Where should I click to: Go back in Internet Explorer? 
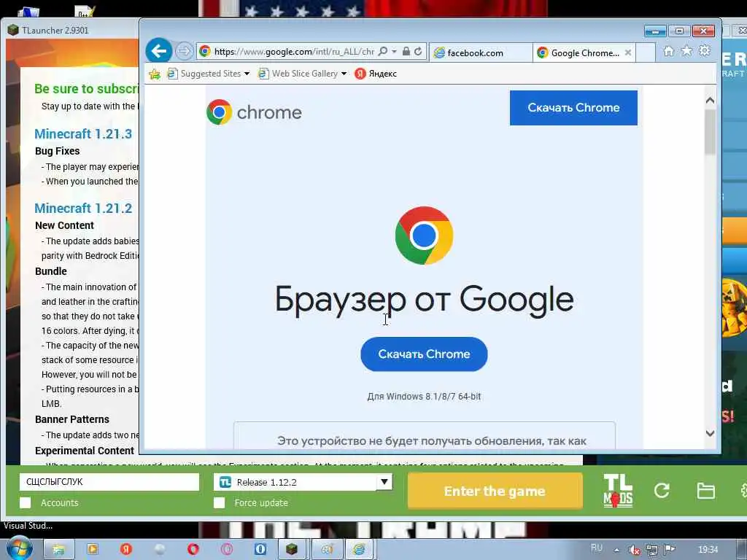(x=158, y=50)
